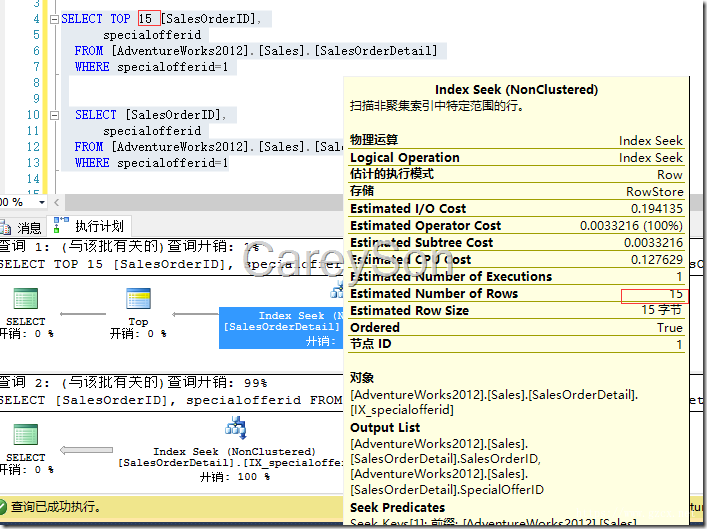Click the 存储 RowStore row
Image resolution: width=707 pixels, height=529 pixels.
point(517,191)
